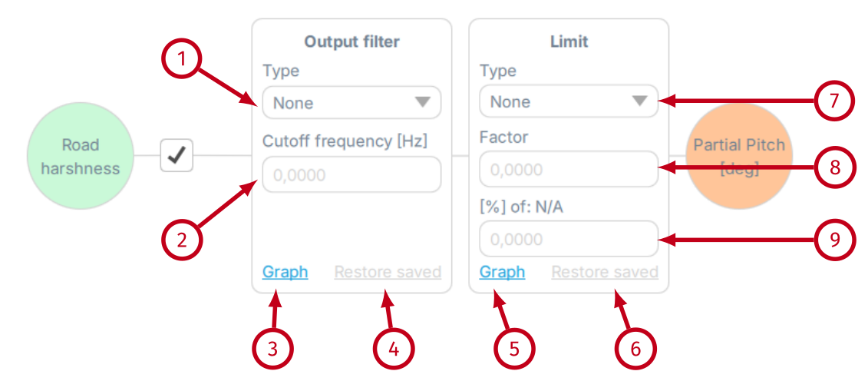Select the orange Partial Pitch node
Image resolution: width=868 pixels, height=381 pixels.
[x=738, y=157]
